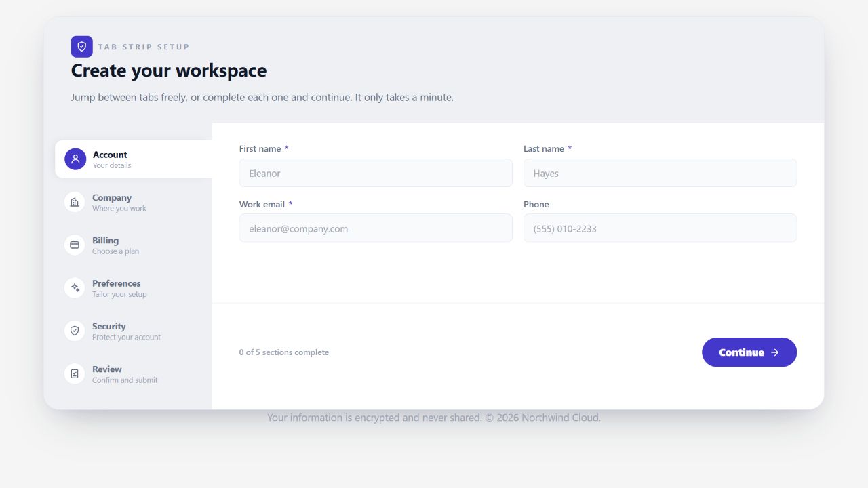Click the shield logo icon in header
The image size is (868, 488).
(82, 47)
